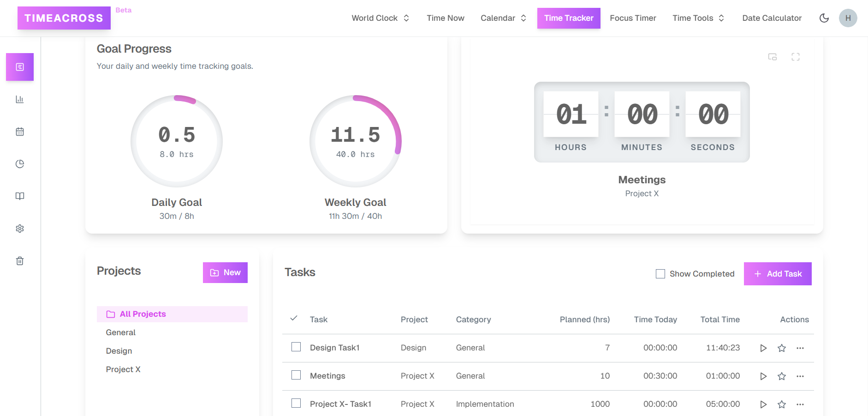Click Design Task1 task name
Viewport: 868px width, 416px height.
tap(335, 348)
